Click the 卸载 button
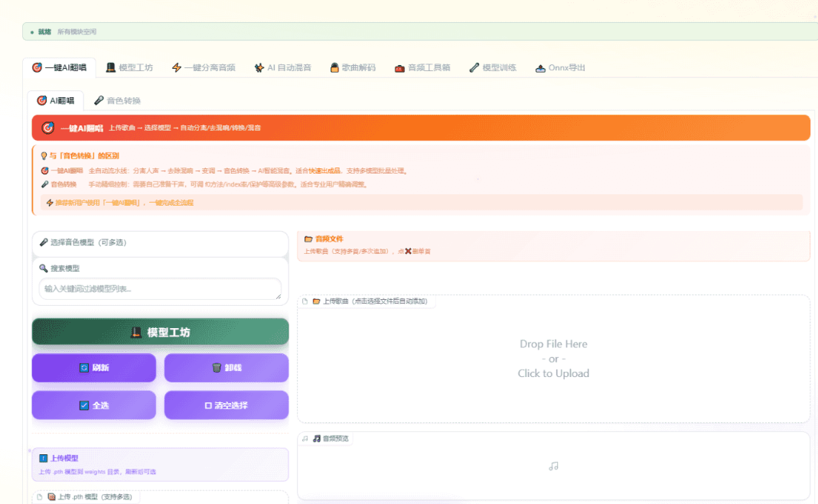The image size is (818, 504). pos(226,368)
